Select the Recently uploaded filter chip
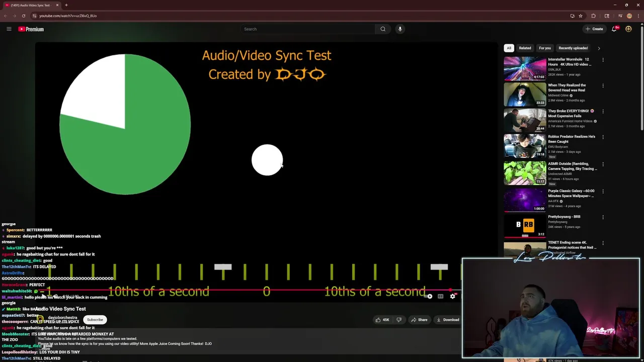 pyautogui.click(x=573, y=48)
